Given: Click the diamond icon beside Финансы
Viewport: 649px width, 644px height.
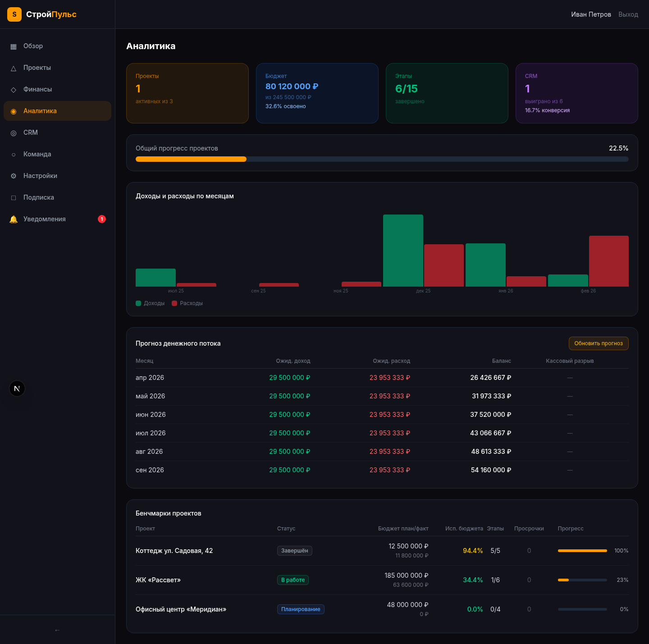Looking at the screenshot, I should (14, 90).
